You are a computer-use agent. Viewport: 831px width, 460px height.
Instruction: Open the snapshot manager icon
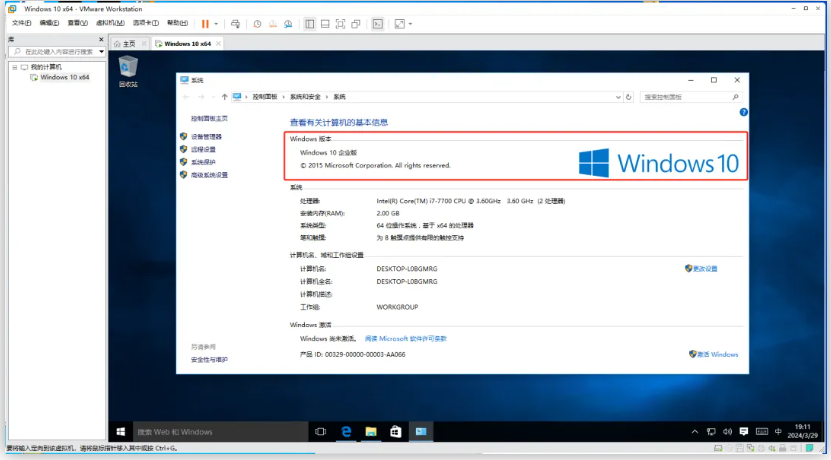(x=288, y=24)
